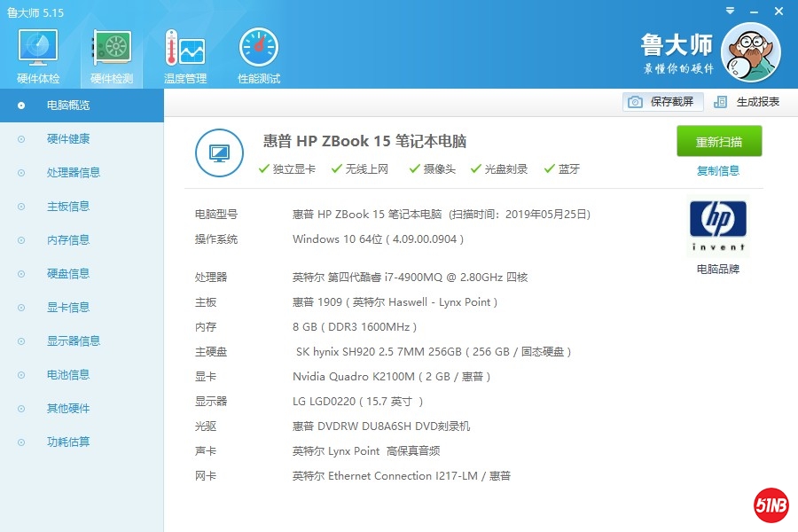
Task: Open 硬件健康 in the sidebar
Action: tap(68, 139)
